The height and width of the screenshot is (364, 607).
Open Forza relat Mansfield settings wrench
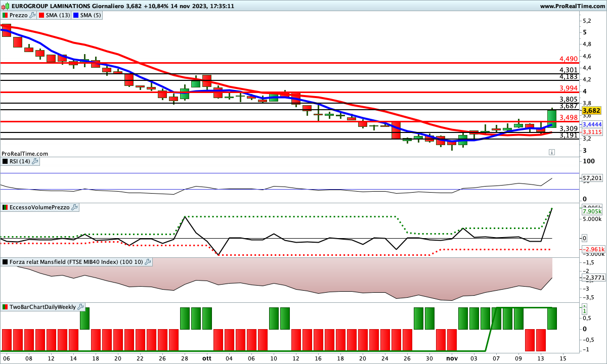[x=148, y=262]
